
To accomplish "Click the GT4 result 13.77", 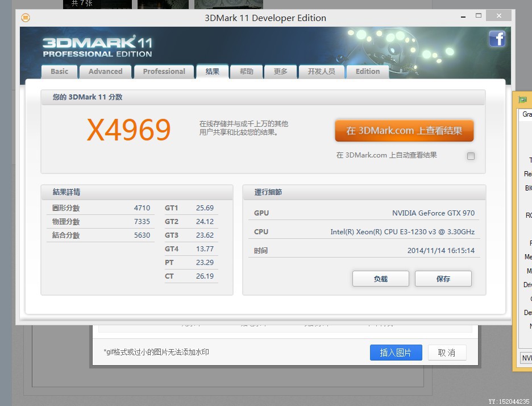I will coord(205,248).
